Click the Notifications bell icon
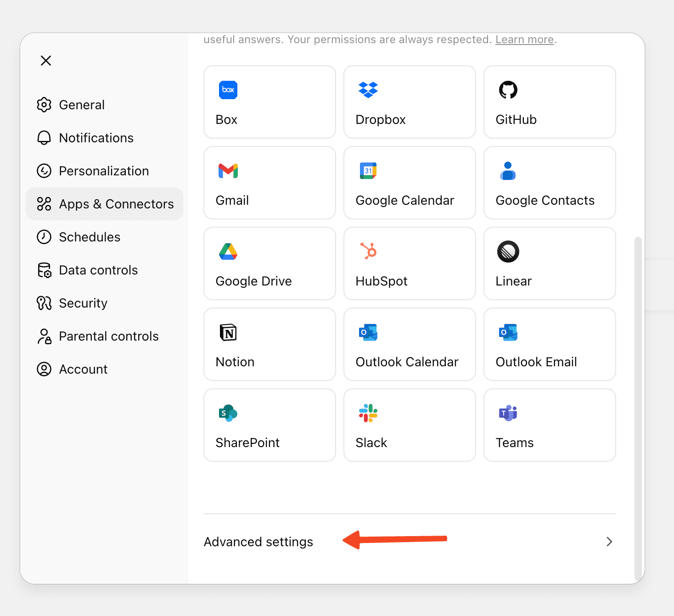674x616 pixels. [x=44, y=138]
